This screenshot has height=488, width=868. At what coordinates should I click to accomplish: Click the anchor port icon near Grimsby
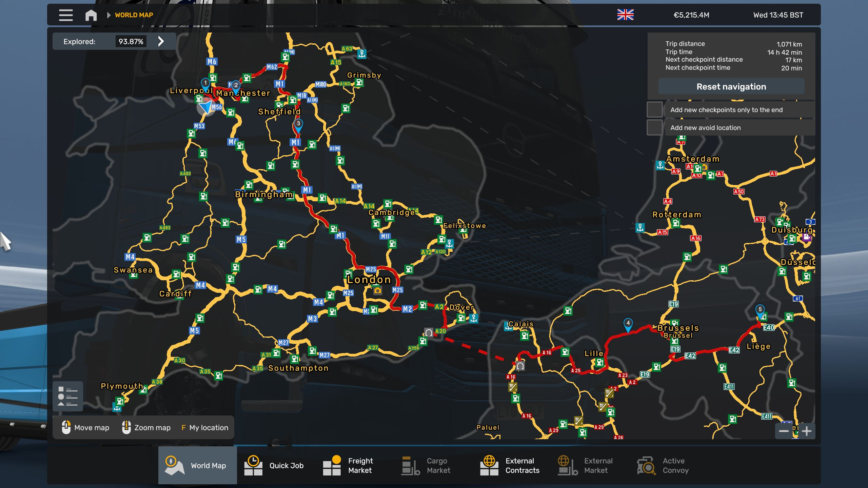pyautogui.click(x=362, y=54)
